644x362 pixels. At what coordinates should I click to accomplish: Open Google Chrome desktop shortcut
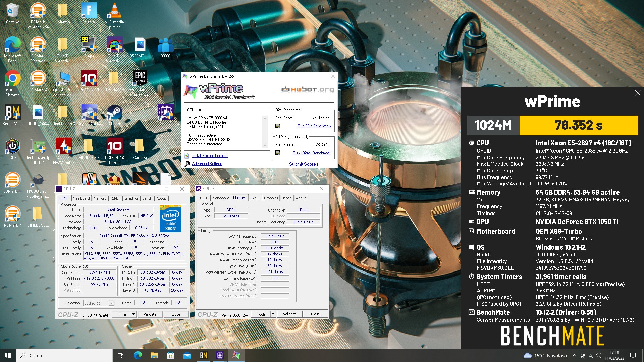pyautogui.click(x=12, y=83)
